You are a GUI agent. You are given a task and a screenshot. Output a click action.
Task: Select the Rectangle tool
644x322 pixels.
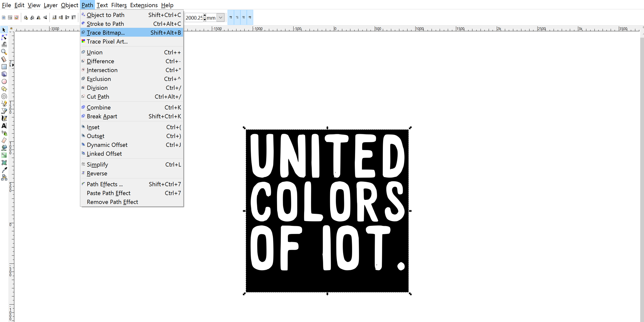pos(4,67)
